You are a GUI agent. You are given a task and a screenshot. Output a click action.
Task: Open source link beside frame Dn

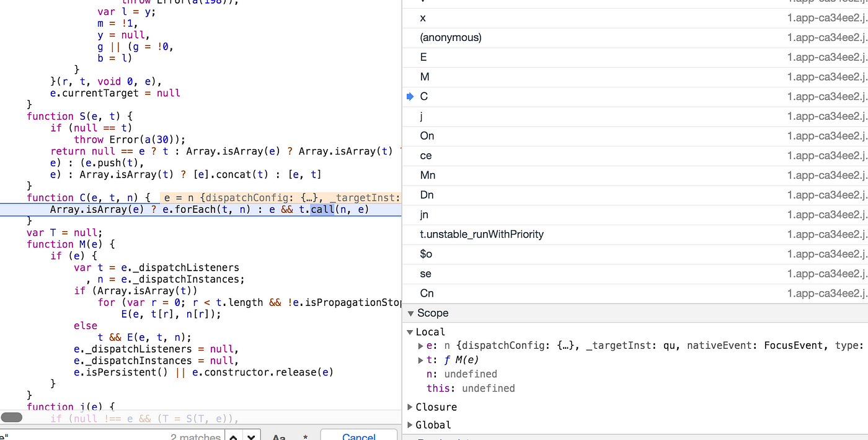pos(827,195)
